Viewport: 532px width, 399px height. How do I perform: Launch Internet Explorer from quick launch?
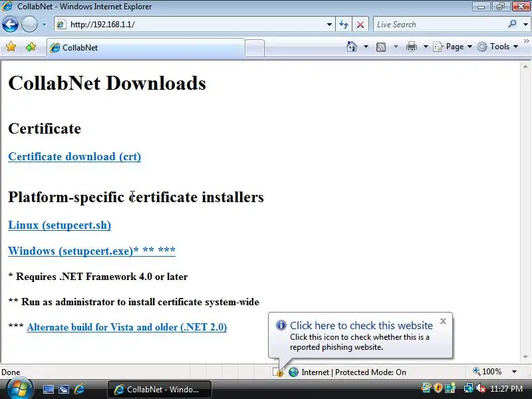tap(79, 390)
